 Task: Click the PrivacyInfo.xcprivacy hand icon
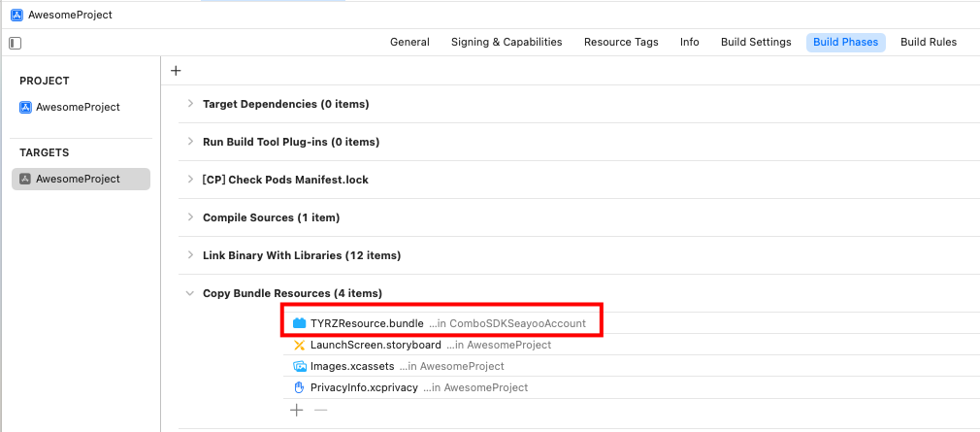(300, 387)
